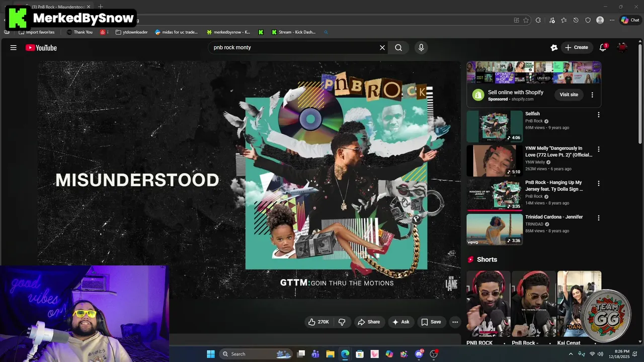Open Microsoft Store from the taskbar

click(360, 354)
